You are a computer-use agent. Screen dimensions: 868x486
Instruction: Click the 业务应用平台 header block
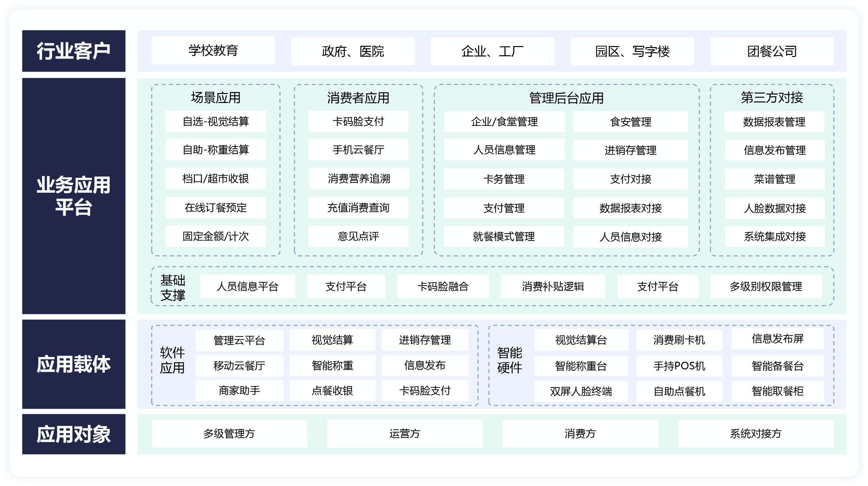(74, 196)
